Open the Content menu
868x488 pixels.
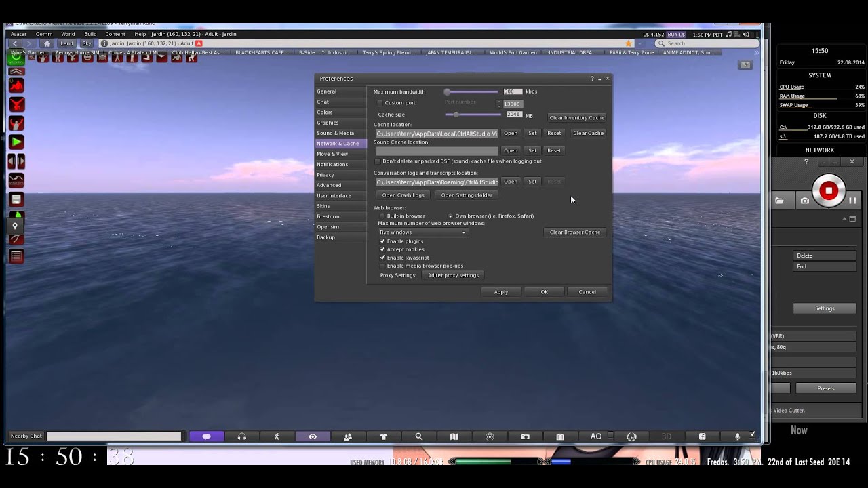point(115,34)
